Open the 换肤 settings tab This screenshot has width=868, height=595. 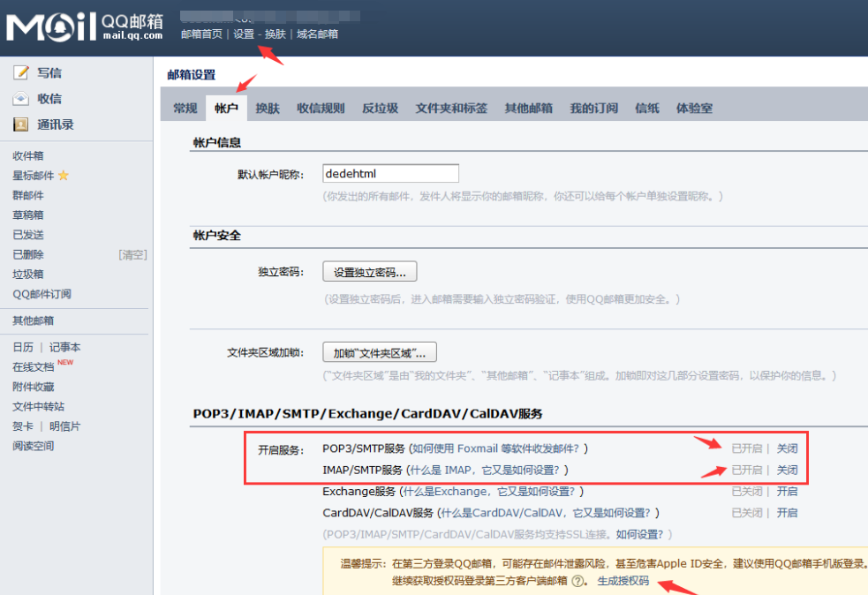click(x=268, y=108)
